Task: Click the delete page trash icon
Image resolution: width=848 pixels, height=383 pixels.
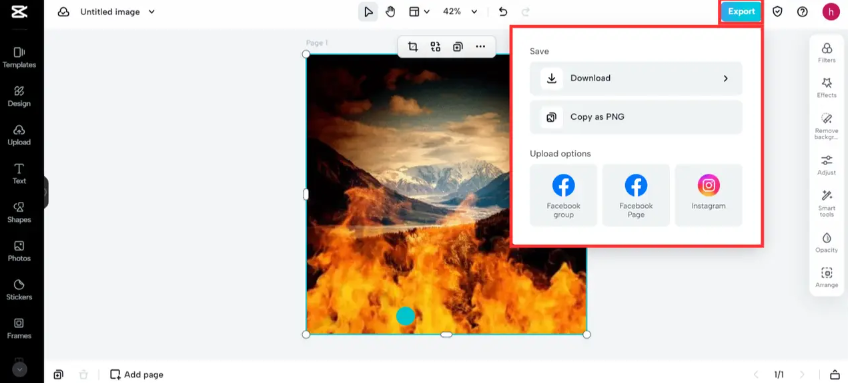Action: (x=83, y=374)
